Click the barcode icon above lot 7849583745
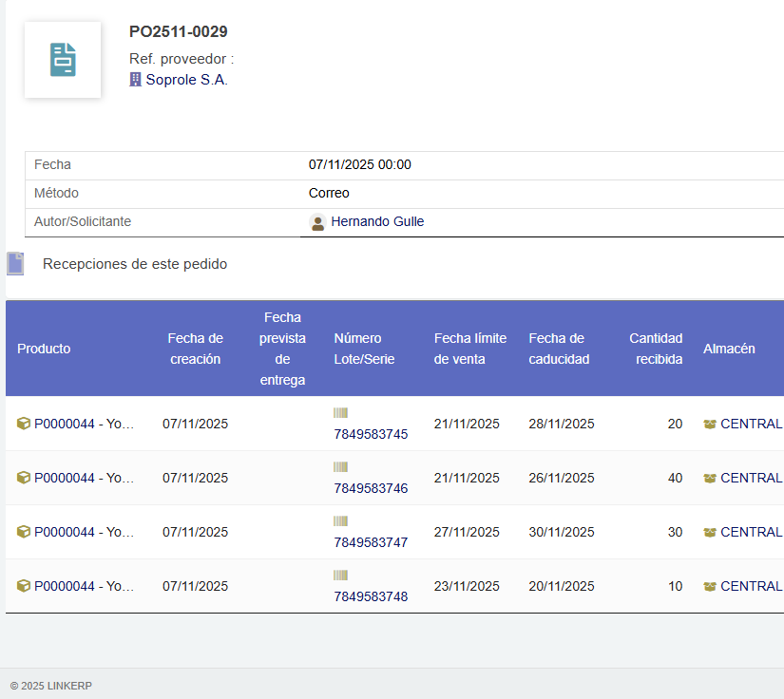Screen dimensions: 784x699 (x=342, y=413)
